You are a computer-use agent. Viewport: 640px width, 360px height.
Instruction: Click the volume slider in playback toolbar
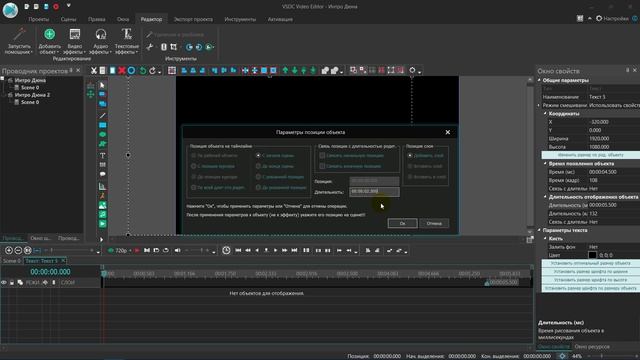coord(198,250)
